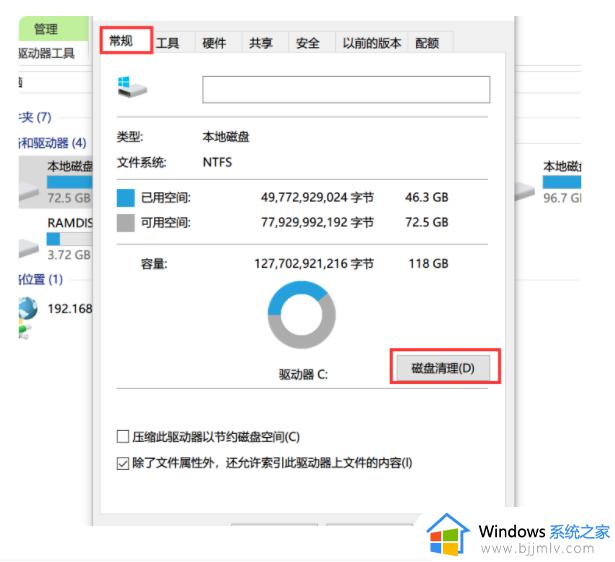Click the 磁盘清理(D) button
615x562 pixels.
(443, 368)
